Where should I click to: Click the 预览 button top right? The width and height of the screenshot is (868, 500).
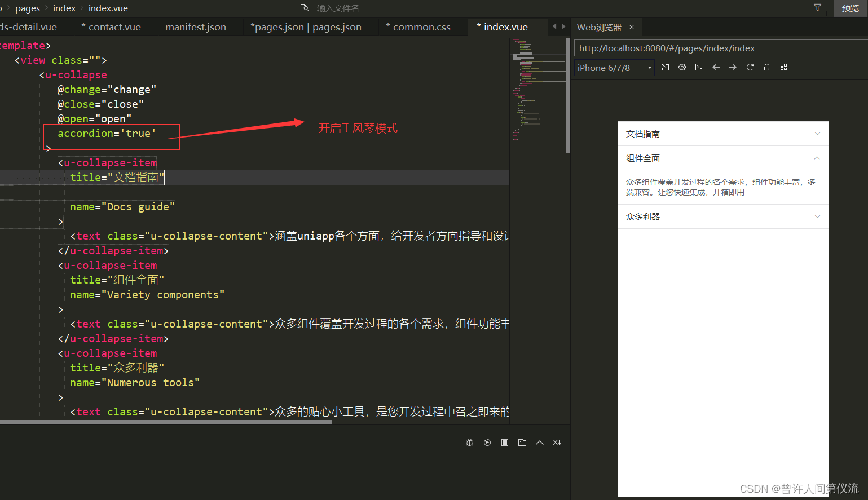(850, 8)
